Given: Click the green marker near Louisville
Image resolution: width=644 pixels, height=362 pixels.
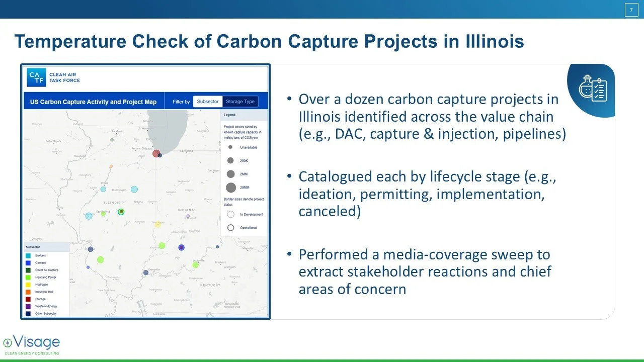Looking at the screenshot, I should pos(195,265).
